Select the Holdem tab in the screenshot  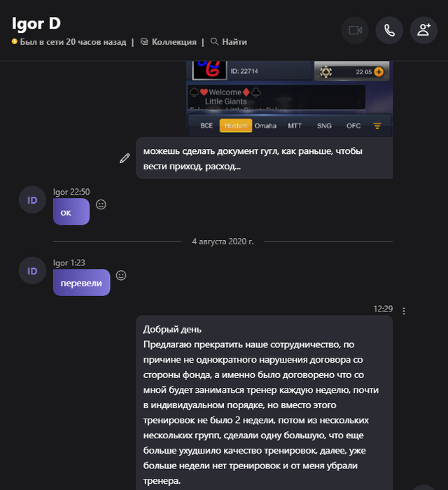[236, 125]
